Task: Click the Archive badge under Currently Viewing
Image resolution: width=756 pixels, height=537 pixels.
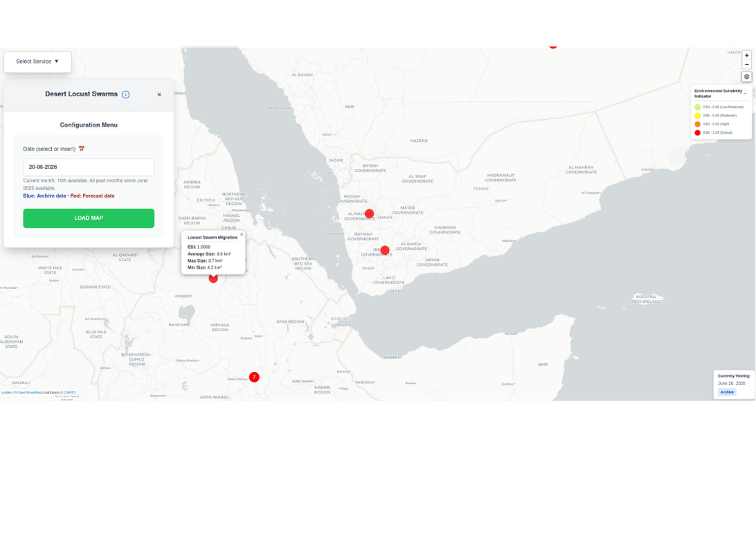Action: coord(727,392)
